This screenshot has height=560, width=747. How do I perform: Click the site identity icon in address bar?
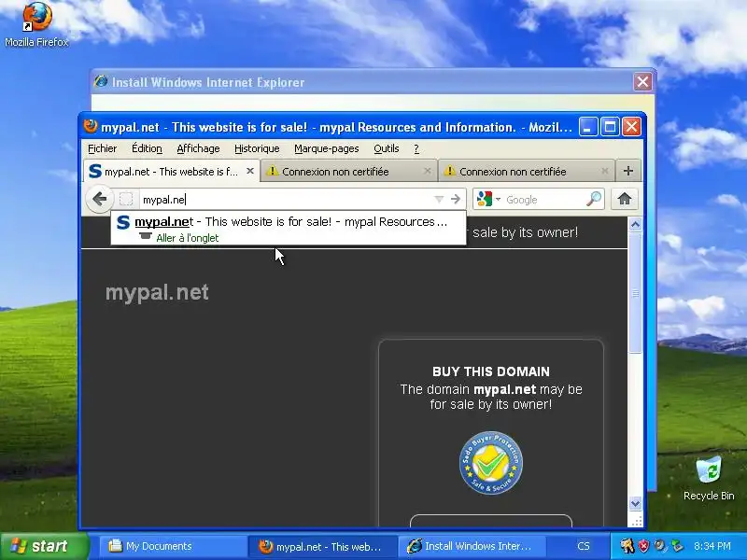pos(126,199)
